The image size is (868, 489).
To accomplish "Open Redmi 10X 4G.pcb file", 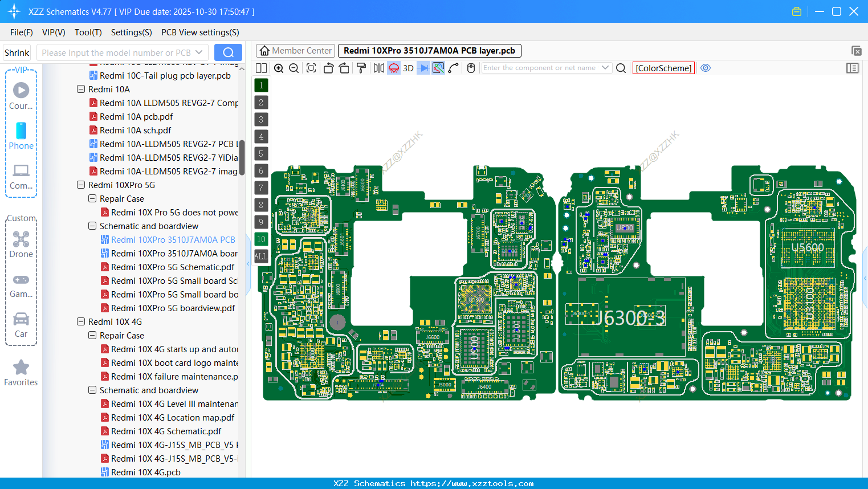I will pyautogui.click(x=146, y=472).
